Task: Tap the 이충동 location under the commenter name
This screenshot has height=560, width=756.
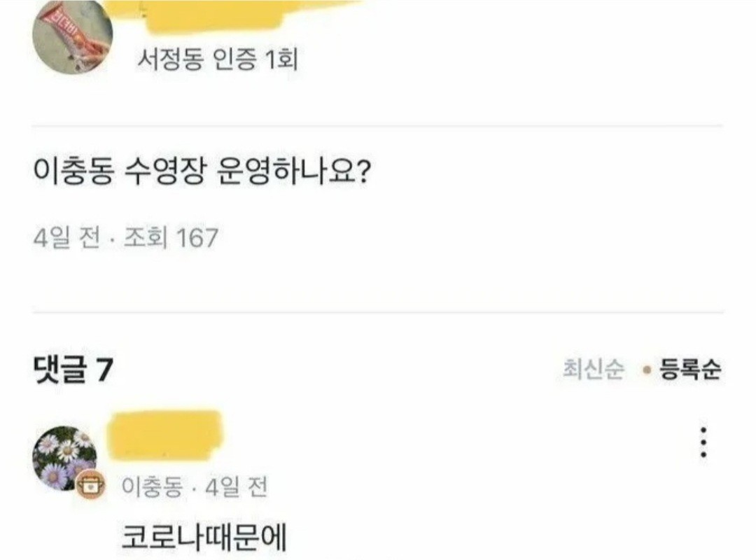Action: pyautogui.click(x=152, y=487)
